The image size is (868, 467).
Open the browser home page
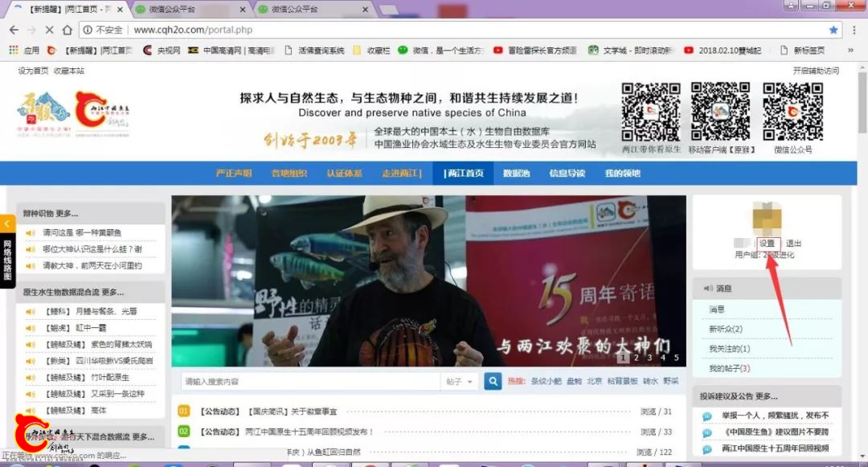[67, 30]
